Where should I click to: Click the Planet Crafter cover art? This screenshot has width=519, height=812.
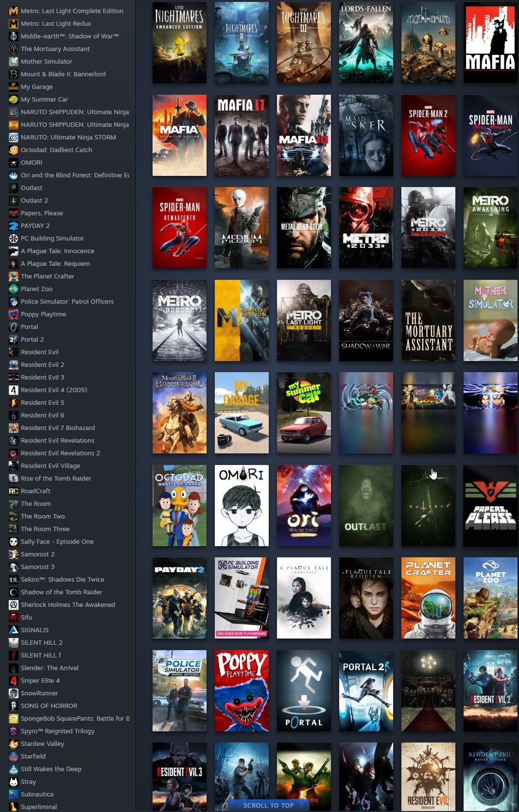(x=428, y=598)
